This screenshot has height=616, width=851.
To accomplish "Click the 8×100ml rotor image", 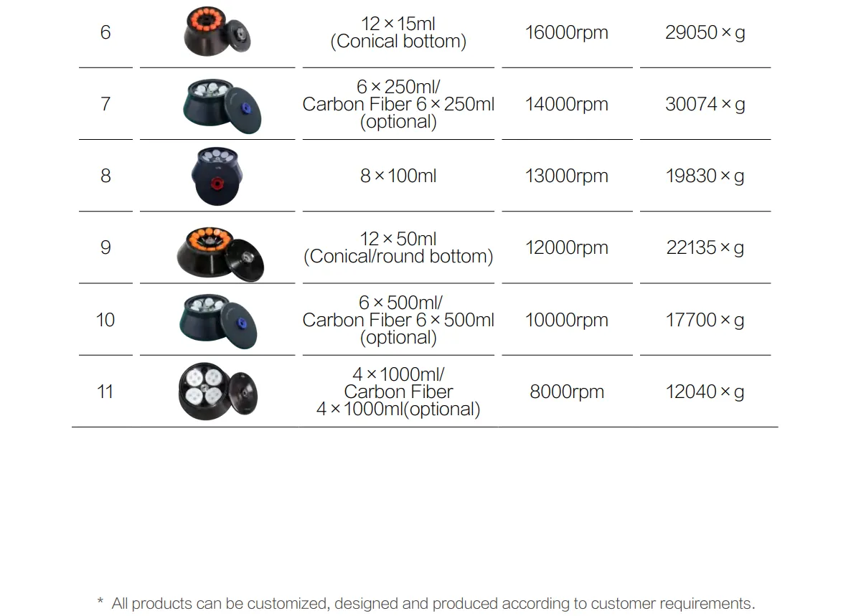I will (x=217, y=176).
